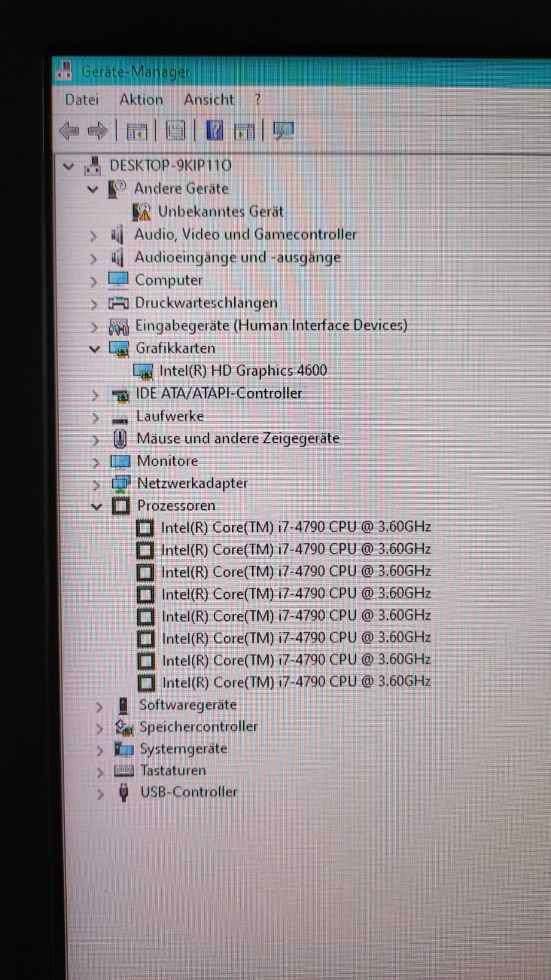
Task: Expand the Laufwerke category arrow
Action: point(95,417)
